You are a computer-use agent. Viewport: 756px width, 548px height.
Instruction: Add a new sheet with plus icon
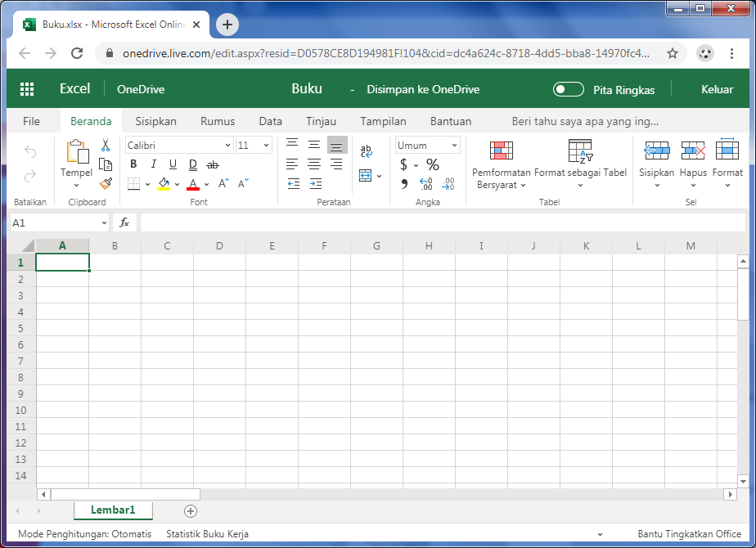pos(191,511)
